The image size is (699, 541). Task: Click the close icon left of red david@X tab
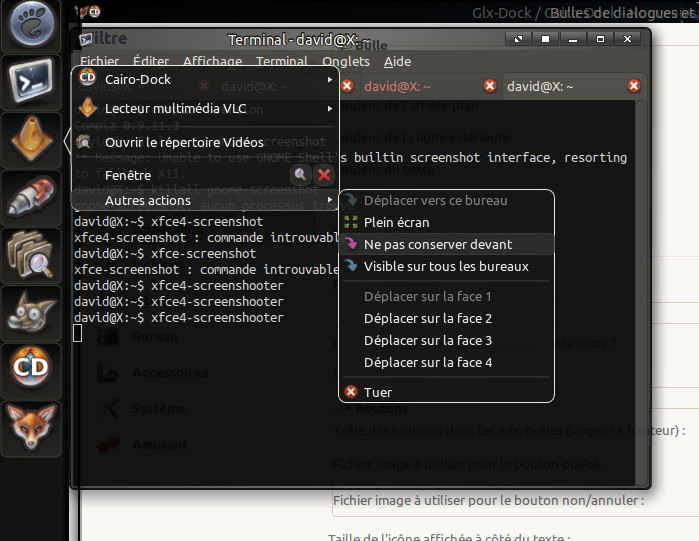347,86
